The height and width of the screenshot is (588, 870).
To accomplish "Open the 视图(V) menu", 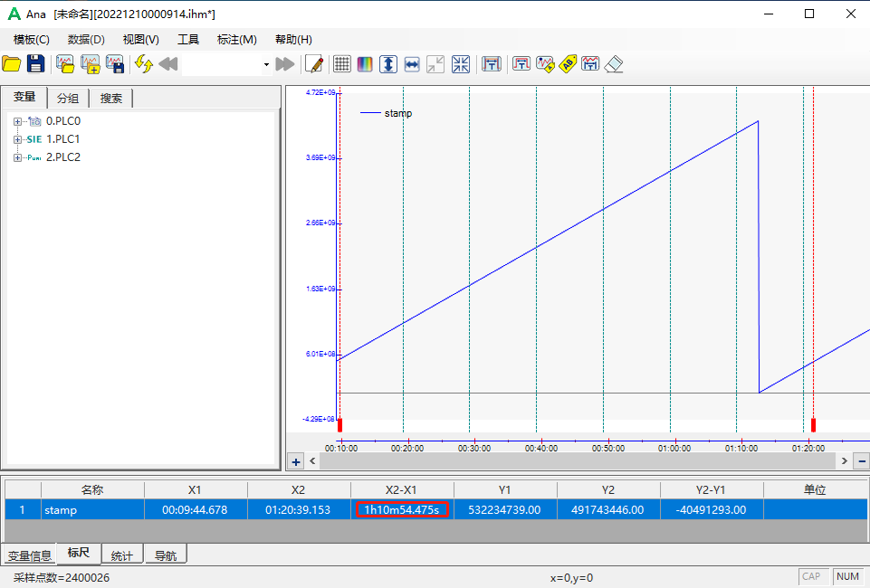I will tap(141, 39).
